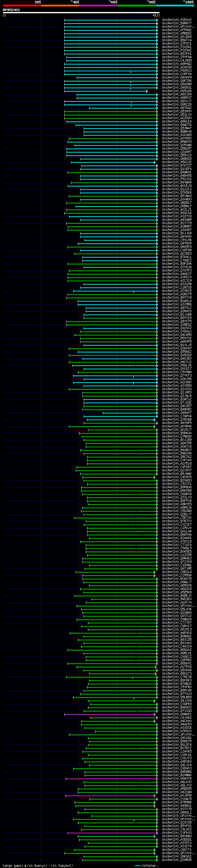
Task: Select hit UniRef100_P35100
Action: tap(176, 20)
